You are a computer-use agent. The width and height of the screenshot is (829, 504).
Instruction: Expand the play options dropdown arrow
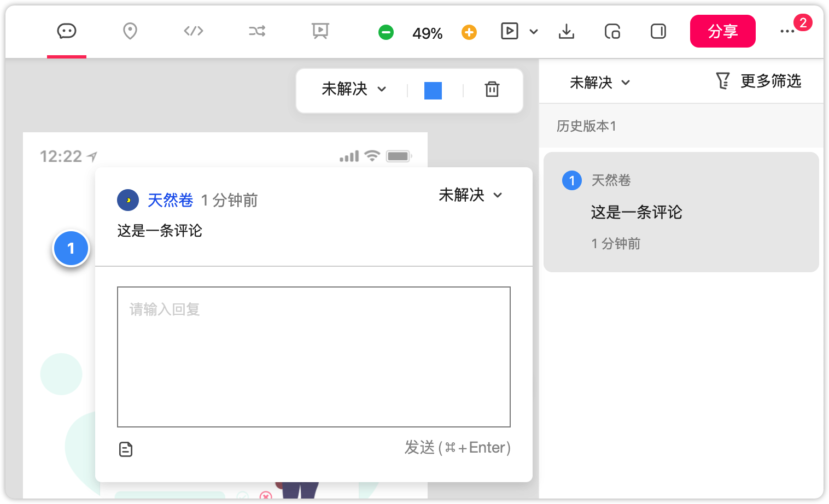534,32
